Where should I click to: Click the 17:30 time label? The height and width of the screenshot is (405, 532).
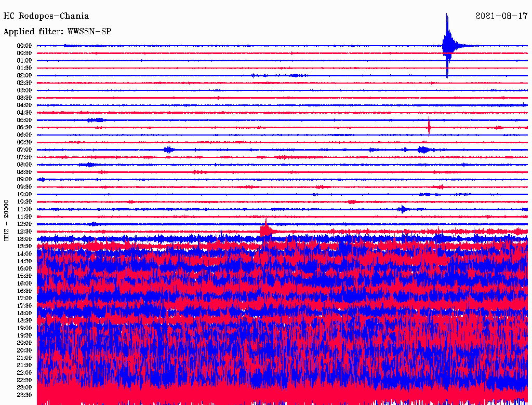24,306
